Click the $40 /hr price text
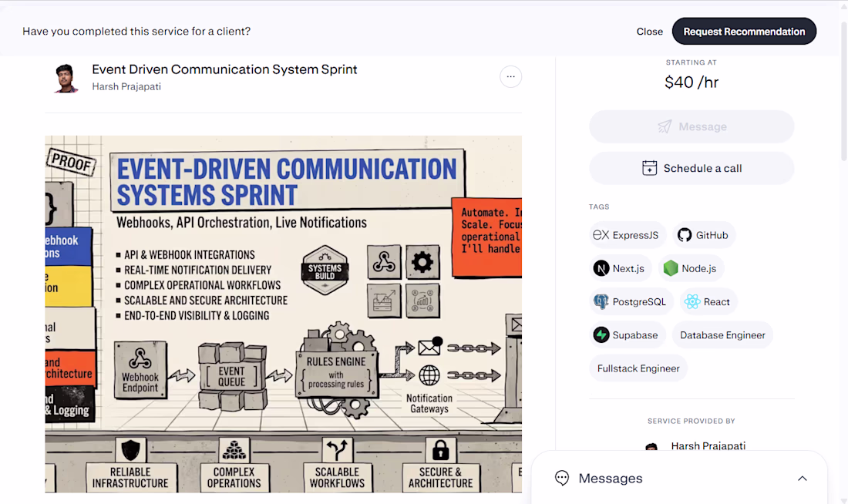The width and height of the screenshot is (848, 504). click(x=692, y=82)
